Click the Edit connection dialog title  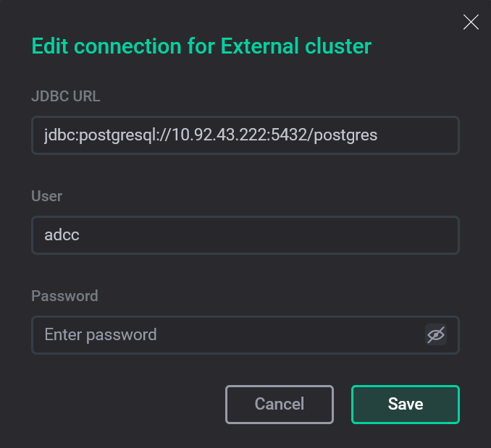[x=201, y=47]
